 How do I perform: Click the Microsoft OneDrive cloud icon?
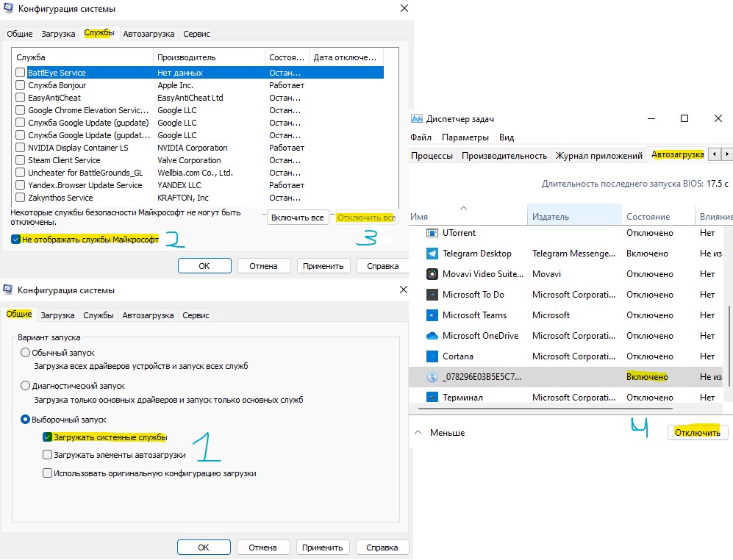point(432,336)
